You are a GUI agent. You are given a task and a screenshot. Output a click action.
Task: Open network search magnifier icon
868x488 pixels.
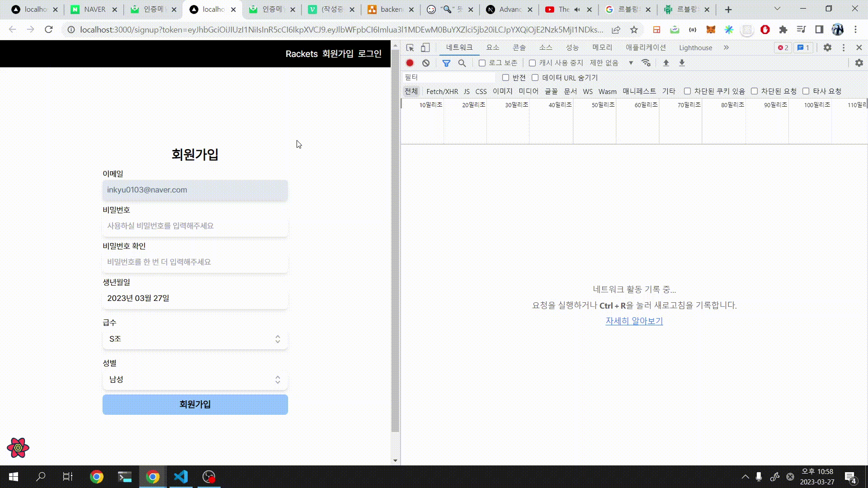point(462,63)
